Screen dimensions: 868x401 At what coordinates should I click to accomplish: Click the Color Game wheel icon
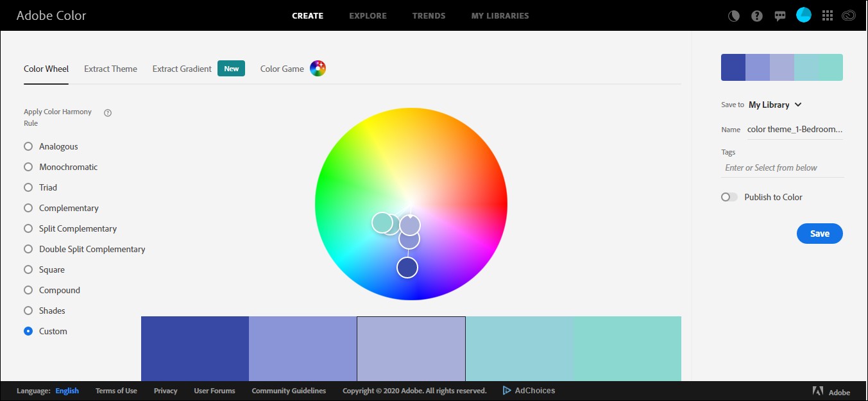pos(318,69)
